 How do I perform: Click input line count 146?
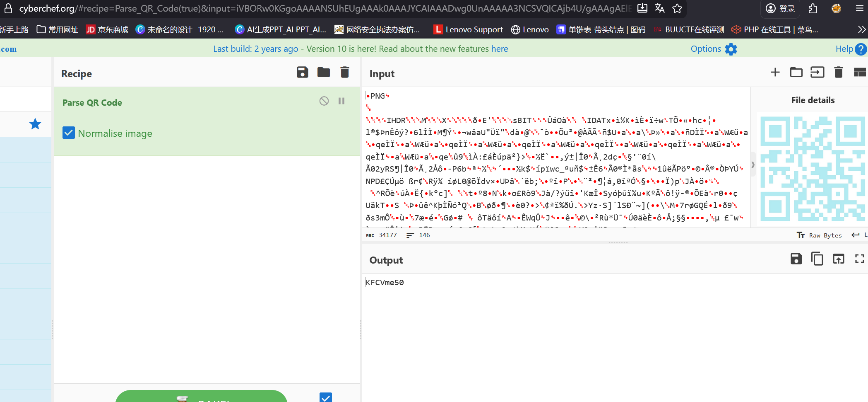tap(424, 235)
